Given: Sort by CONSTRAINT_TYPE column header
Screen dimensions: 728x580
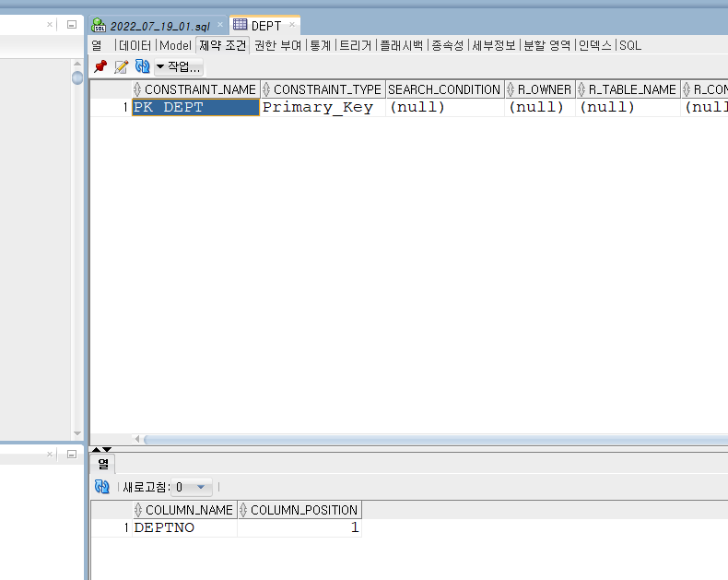Looking at the screenshot, I should point(323,89).
